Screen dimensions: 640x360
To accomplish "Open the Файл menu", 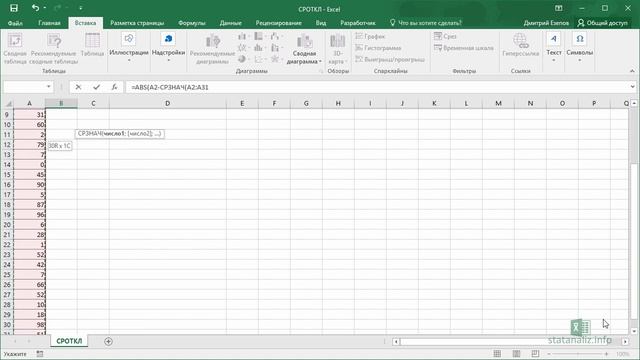I will click(15, 23).
